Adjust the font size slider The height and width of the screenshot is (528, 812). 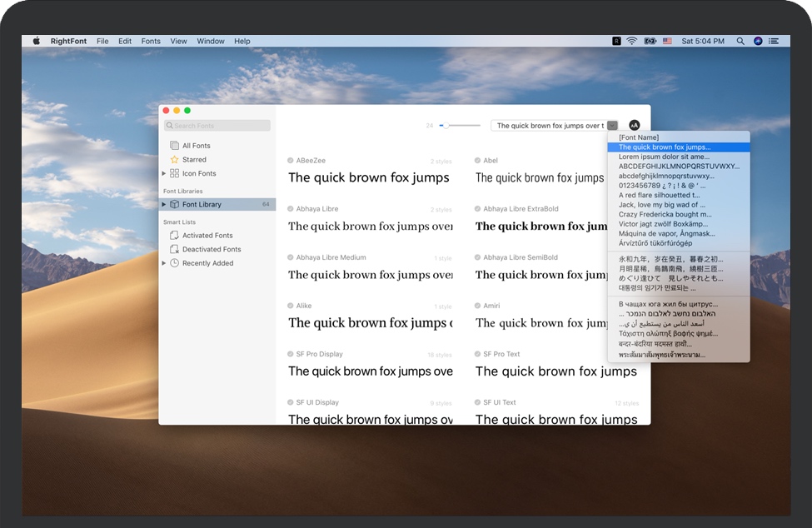coord(446,126)
